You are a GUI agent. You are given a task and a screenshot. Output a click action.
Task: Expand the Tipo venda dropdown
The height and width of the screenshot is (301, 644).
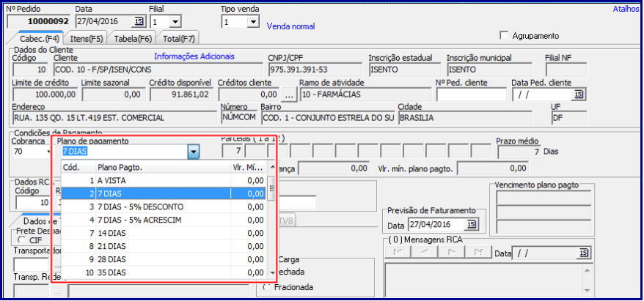(252, 21)
